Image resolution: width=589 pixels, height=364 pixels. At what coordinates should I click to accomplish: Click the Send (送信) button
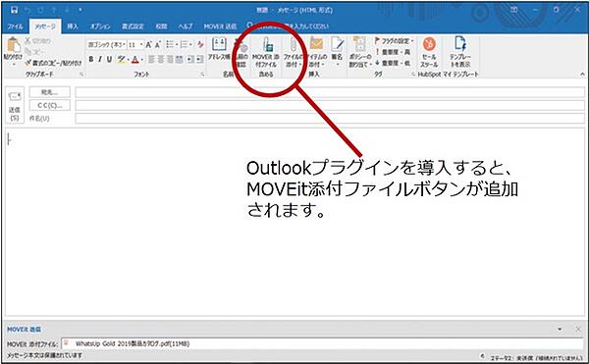(x=15, y=105)
